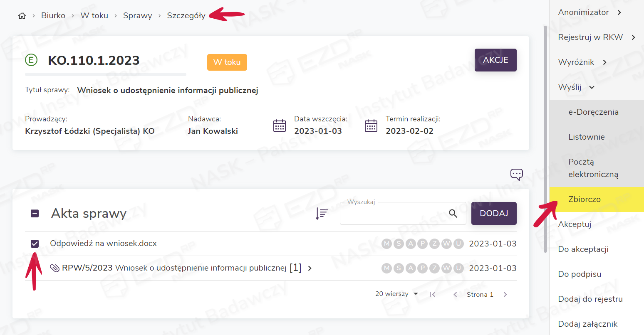Expand the RPW/5/2023 document attachments chevron
This screenshot has height=335, width=644.
pyautogui.click(x=310, y=268)
